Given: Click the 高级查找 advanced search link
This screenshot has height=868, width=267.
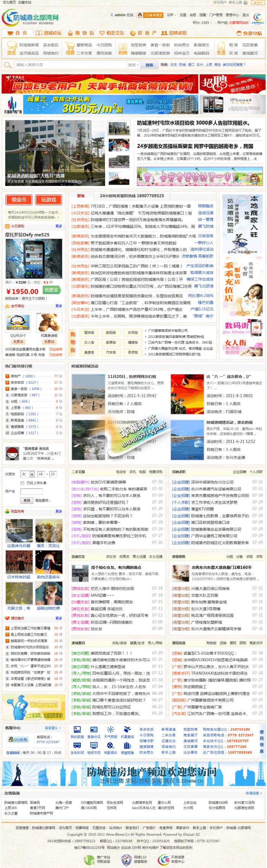Looking at the screenshot, I should [x=43, y=500].
